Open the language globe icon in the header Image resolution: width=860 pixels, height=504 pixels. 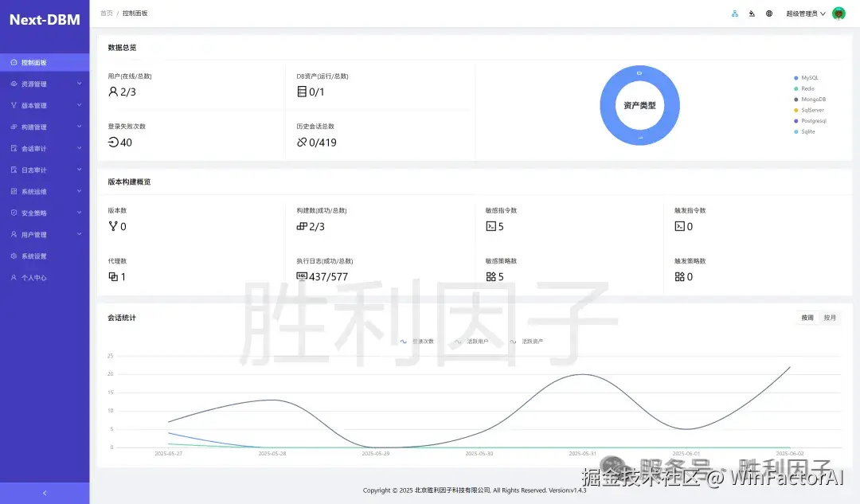768,14
